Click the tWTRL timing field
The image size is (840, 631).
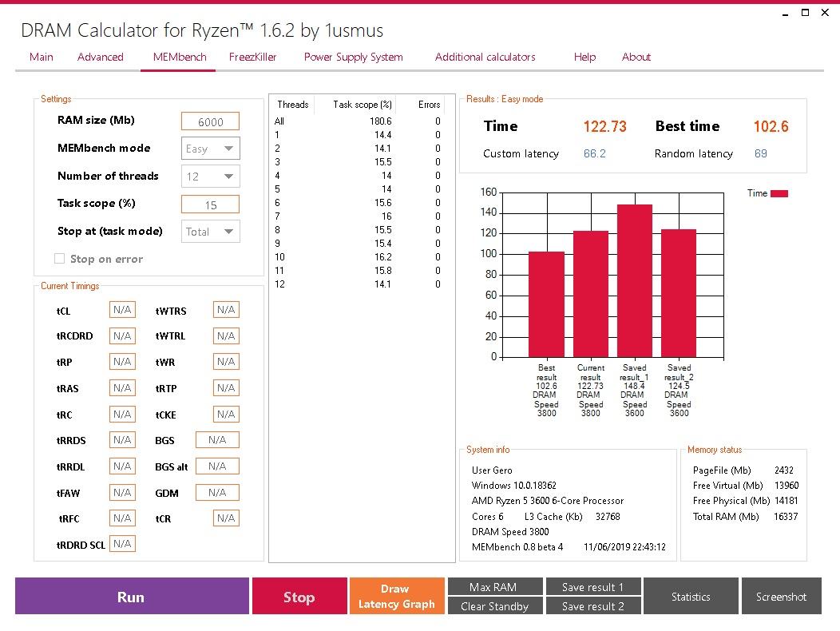coord(226,336)
